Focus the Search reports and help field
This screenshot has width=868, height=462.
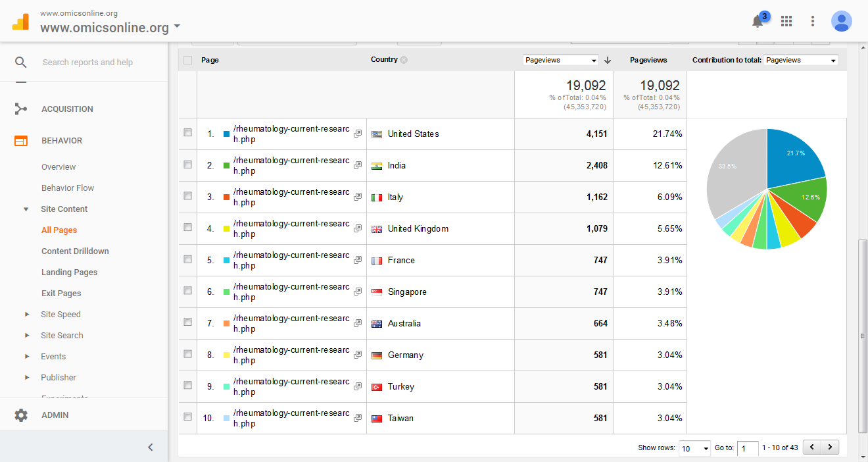[87, 63]
